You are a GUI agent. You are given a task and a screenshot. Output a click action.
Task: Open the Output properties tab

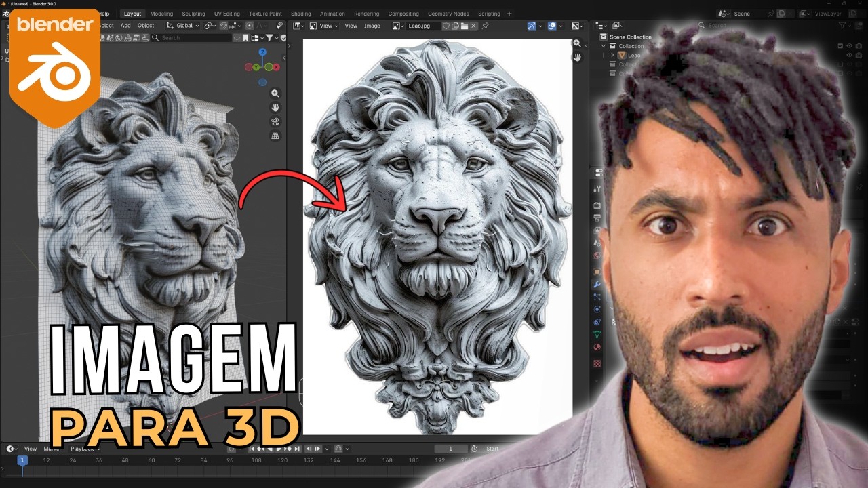click(x=597, y=218)
